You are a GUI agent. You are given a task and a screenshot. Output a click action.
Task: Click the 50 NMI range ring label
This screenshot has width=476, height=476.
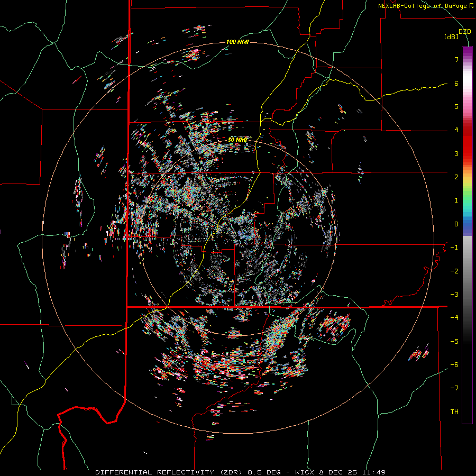click(237, 140)
